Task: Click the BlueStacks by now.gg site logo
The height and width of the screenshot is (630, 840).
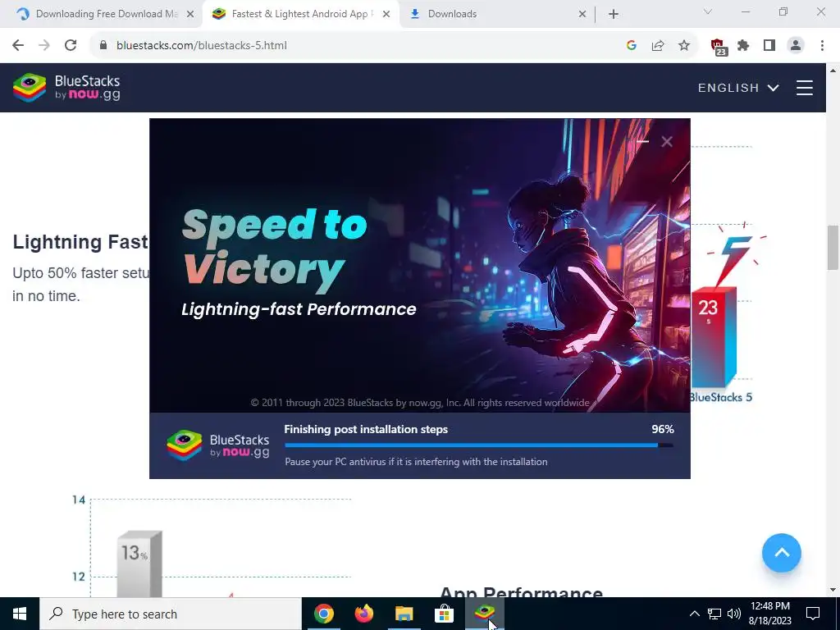Action: point(66,88)
